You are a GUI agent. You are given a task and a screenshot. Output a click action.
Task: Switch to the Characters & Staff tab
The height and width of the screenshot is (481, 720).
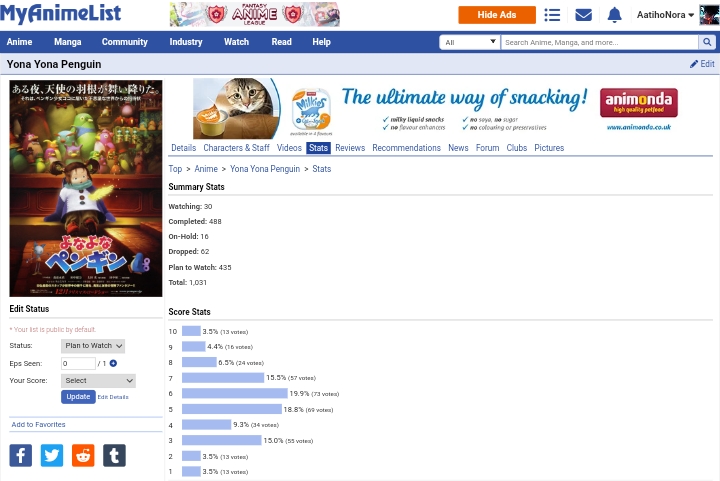(x=236, y=148)
